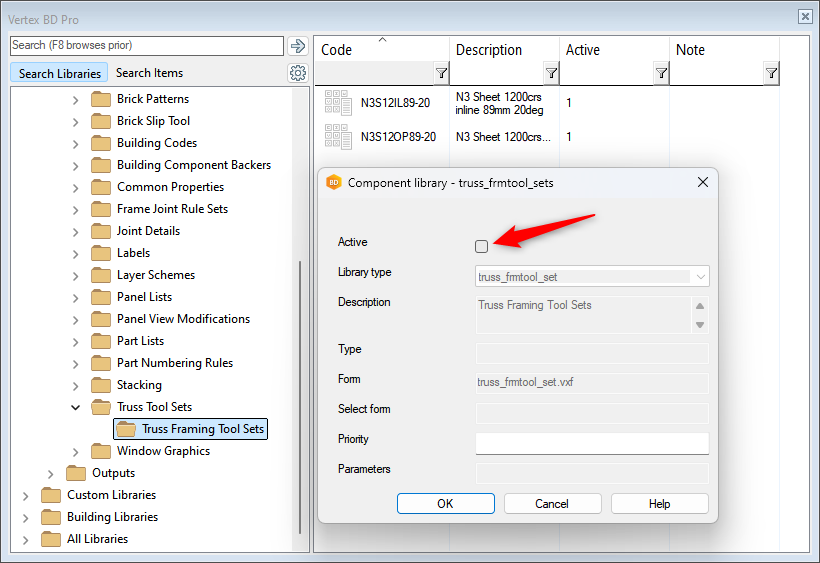Collapse the Truss Tool Sets folder
820x563 pixels.
click(76, 407)
